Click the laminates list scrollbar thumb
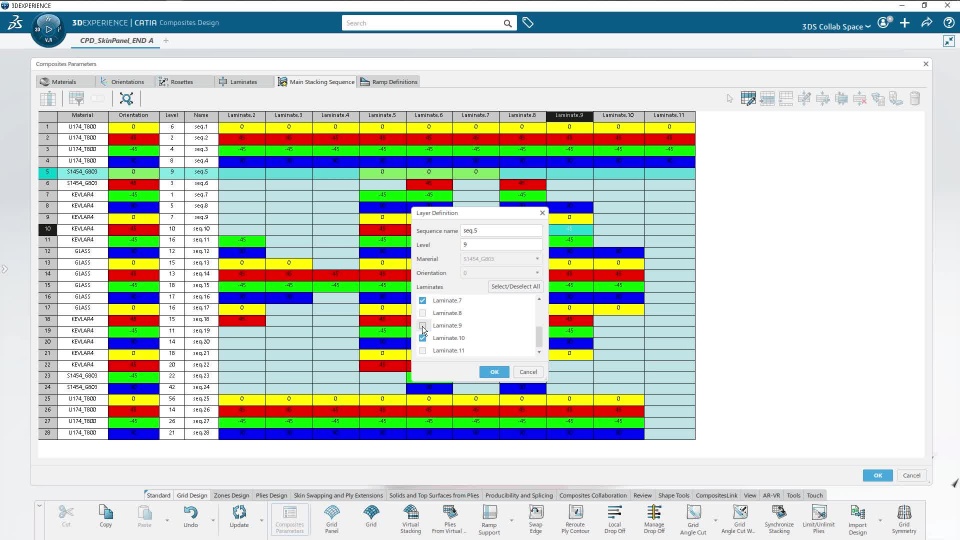 click(539, 336)
